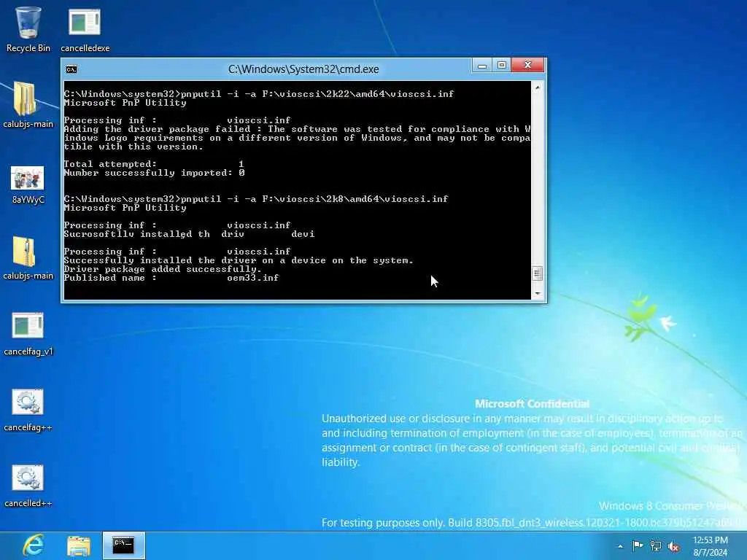Click the cmd.exe taskbar button
Screen dimensions: 747x560
(124, 545)
